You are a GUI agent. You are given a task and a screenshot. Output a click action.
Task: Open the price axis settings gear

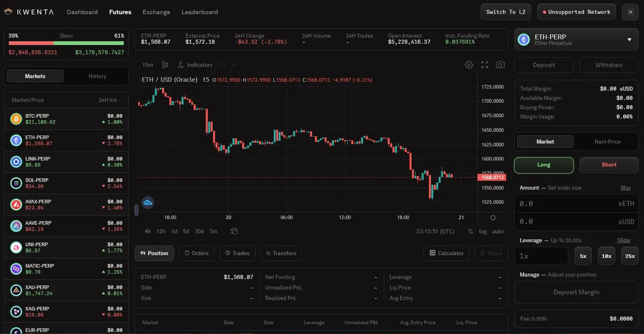493,218
